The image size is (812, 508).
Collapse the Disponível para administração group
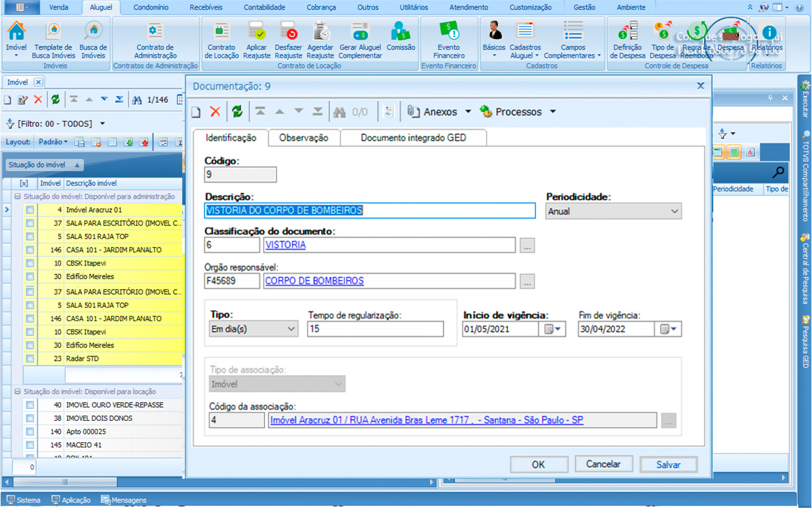coord(17,196)
